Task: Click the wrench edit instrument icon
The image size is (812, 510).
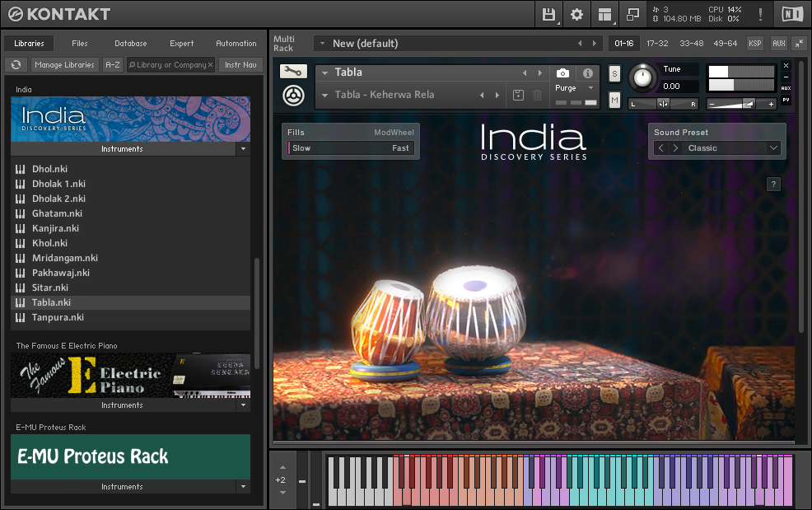Action: pos(292,73)
